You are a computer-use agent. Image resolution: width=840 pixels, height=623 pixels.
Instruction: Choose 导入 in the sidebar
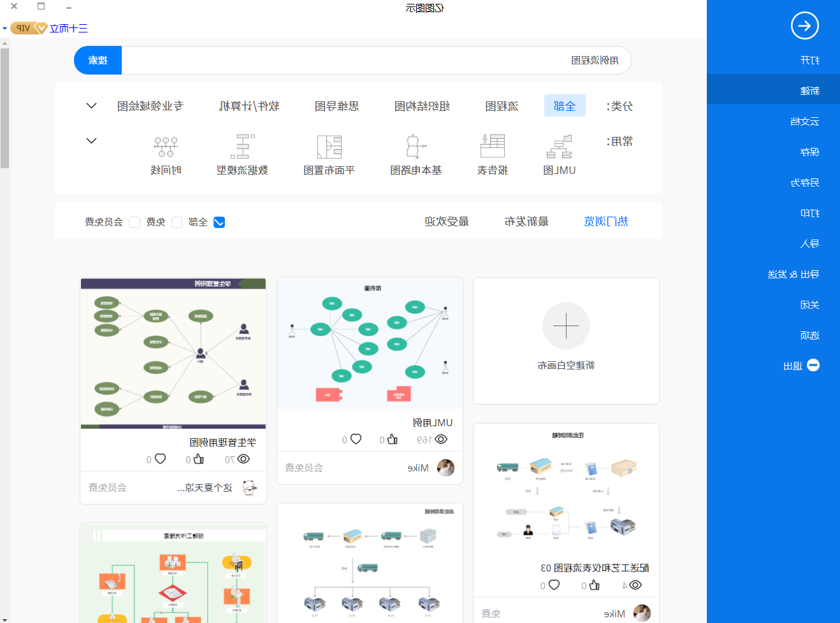point(810,244)
